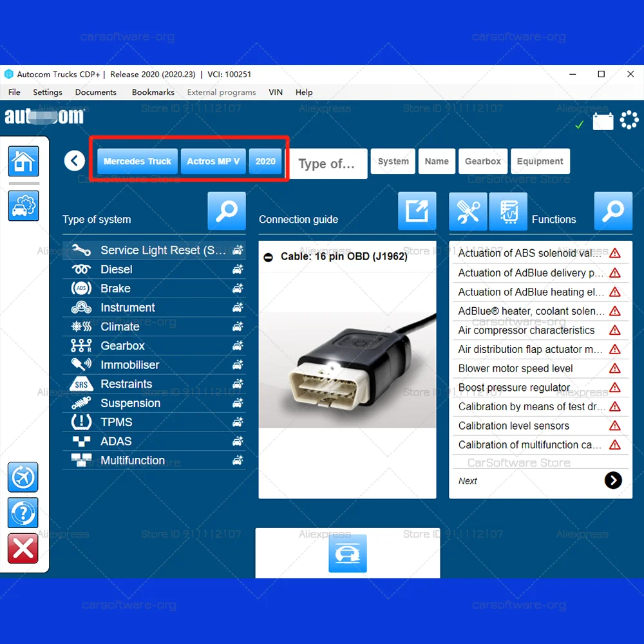Viewport: 644px width, 644px height.
Task: Click warning triangle beside Boost pressure regulator
Action: tap(614, 387)
